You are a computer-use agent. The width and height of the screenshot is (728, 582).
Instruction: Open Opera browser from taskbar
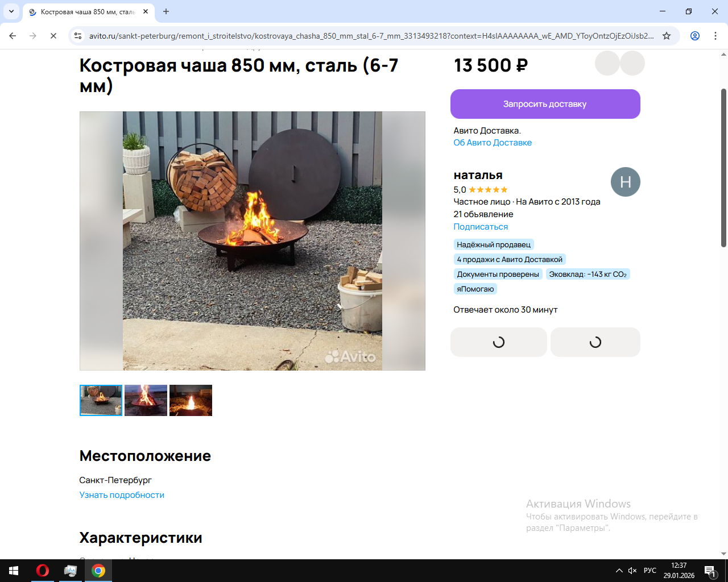pos(42,571)
